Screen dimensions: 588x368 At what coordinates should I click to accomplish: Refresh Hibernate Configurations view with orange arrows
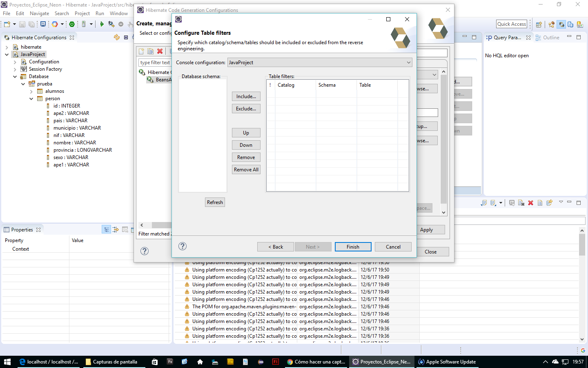[117, 37]
